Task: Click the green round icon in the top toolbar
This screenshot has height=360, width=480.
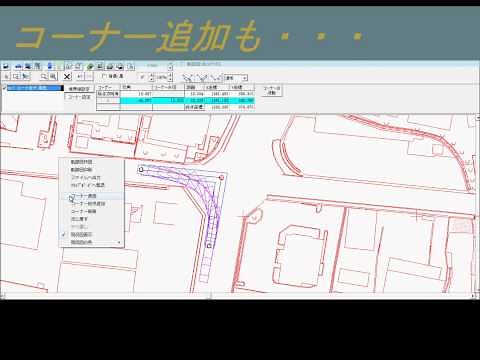Action: pos(90,66)
